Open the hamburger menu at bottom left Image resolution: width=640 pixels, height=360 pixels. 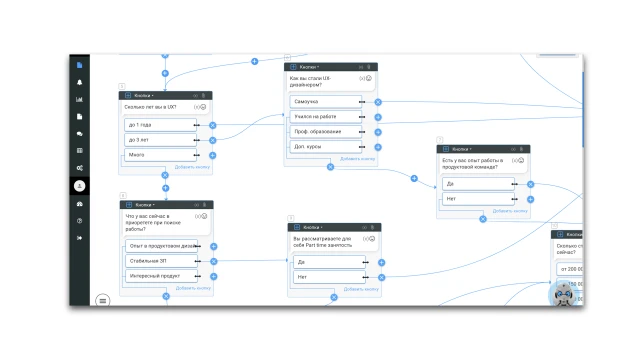click(x=103, y=301)
